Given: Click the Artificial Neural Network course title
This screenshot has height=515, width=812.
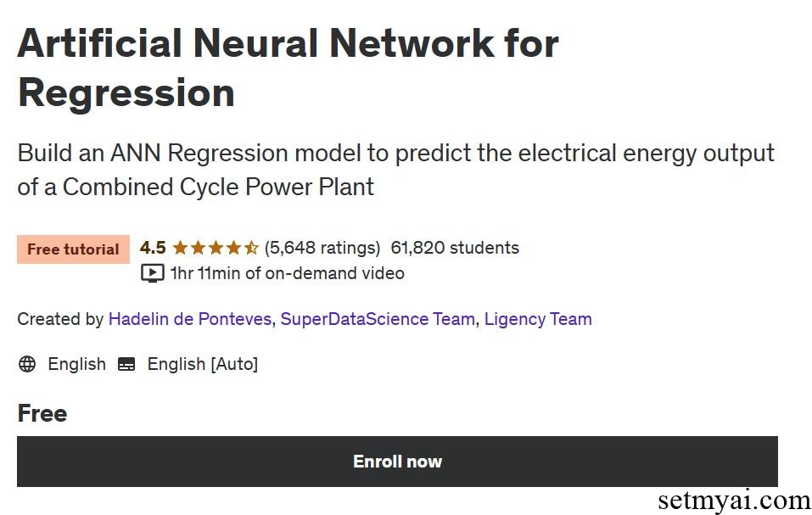Looking at the screenshot, I should tap(288, 68).
